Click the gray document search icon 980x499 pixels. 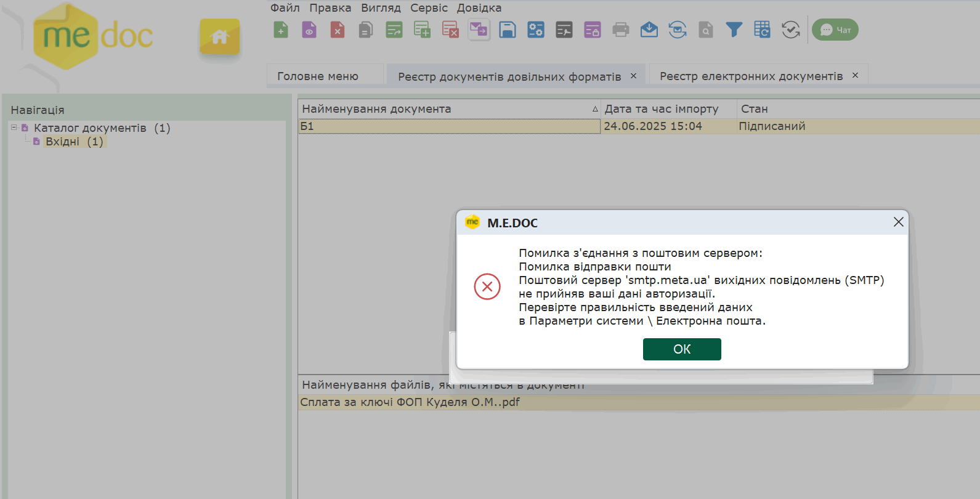[x=706, y=30]
